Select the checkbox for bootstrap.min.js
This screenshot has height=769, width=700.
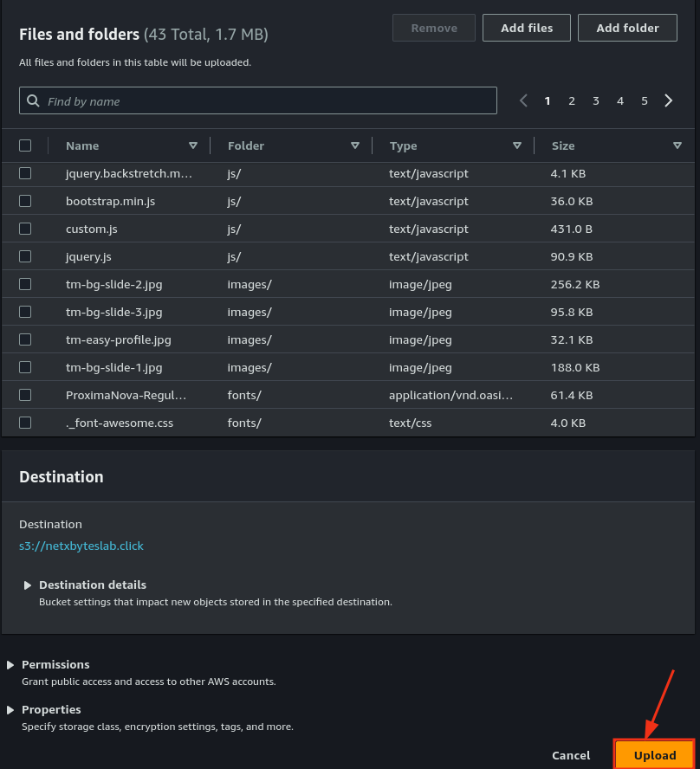tap(25, 201)
